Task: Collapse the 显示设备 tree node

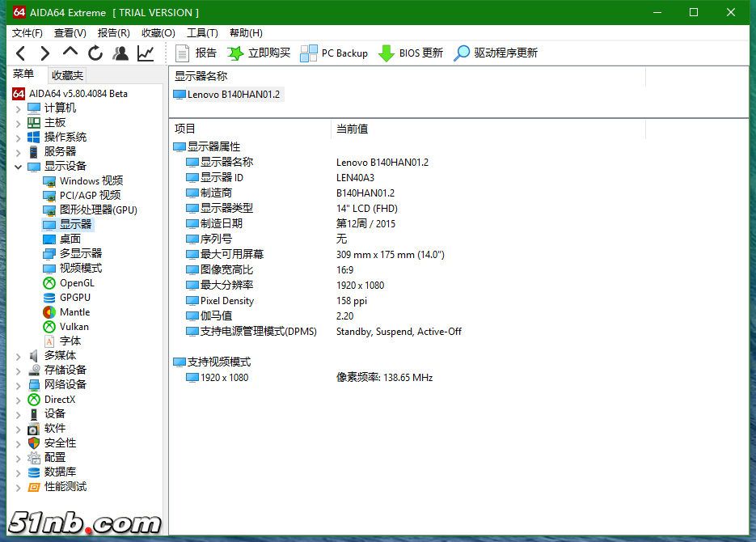Action: pyautogui.click(x=19, y=167)
